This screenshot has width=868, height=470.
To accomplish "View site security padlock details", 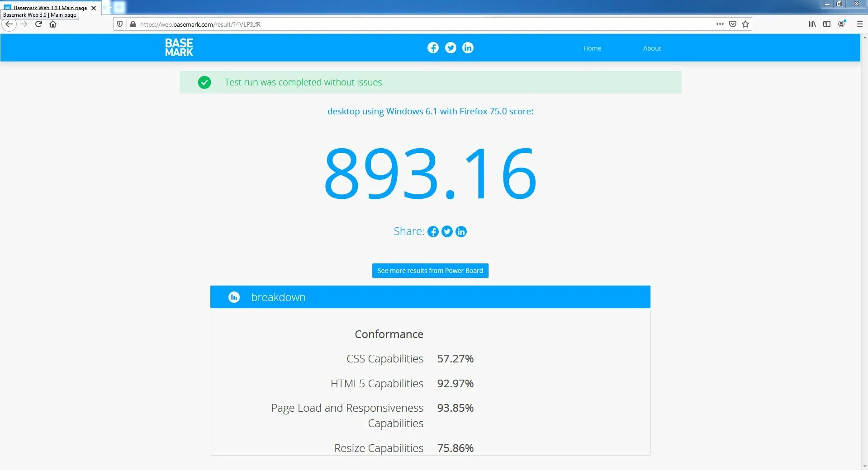I will point(133,24).
